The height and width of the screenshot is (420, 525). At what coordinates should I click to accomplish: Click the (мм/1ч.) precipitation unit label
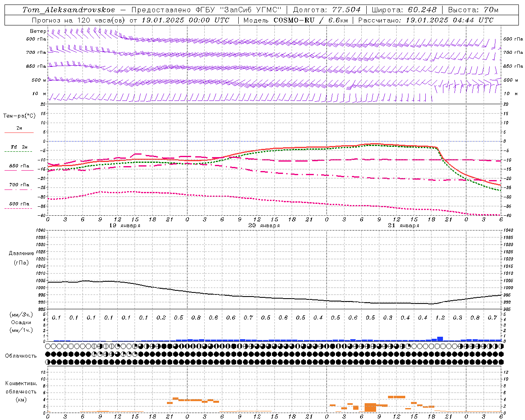[21, 330]
